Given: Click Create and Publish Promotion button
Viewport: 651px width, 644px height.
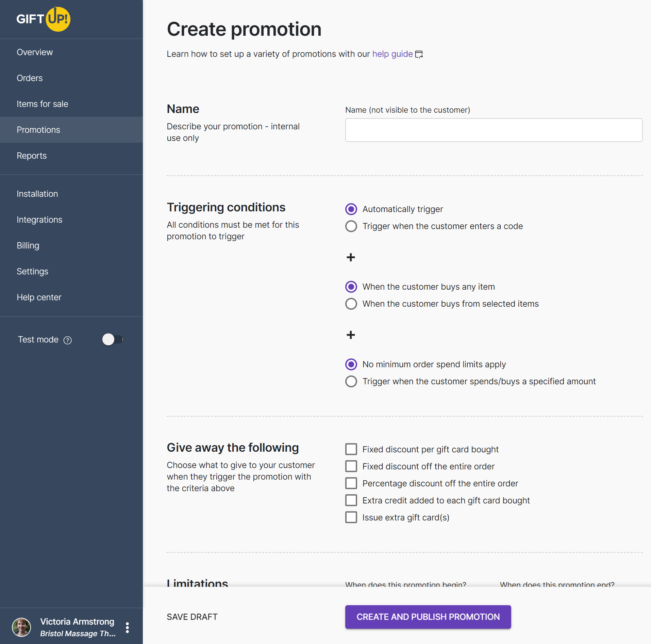Looking at the screenshot, I should pyautogui.click(x=428, y=617).
